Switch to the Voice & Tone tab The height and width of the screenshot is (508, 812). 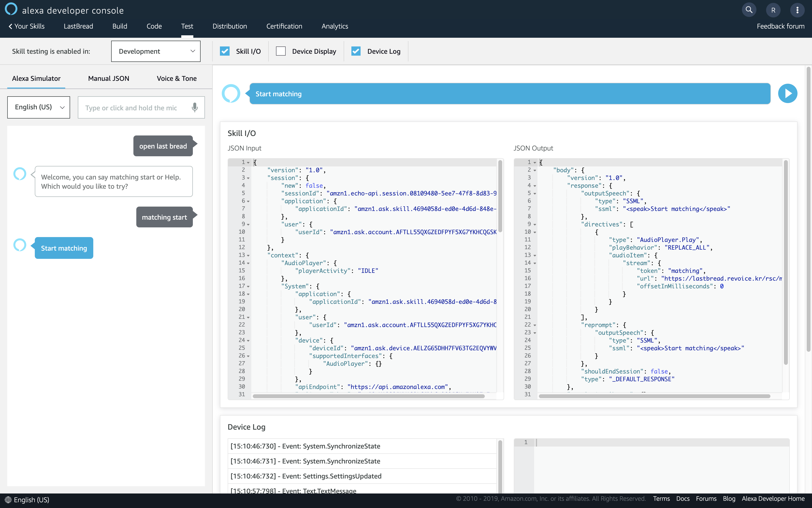tap(176, 78)
